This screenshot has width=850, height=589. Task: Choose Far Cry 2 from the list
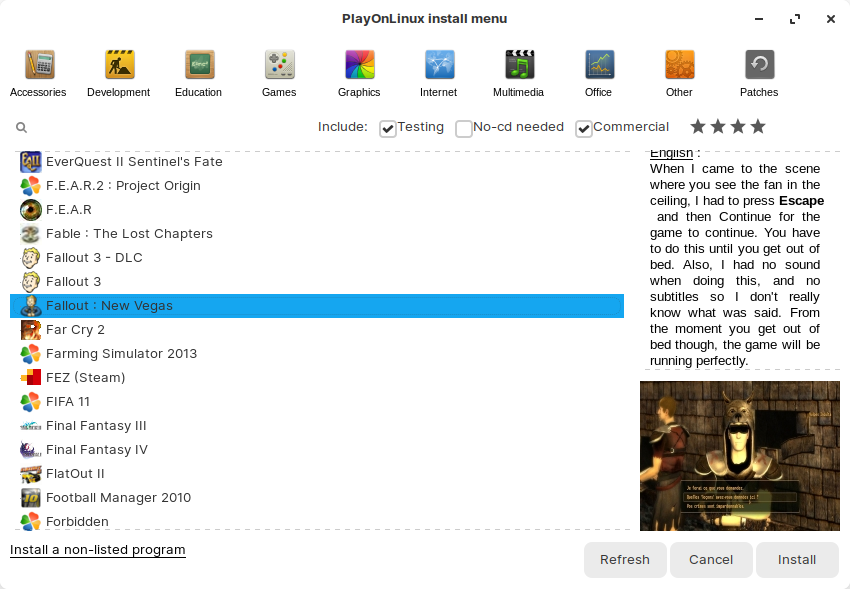(75, 329)
